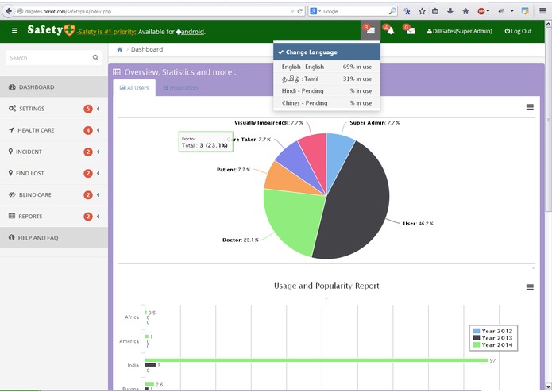
Task: Focus the Google search box in toolbar
Action: [353, 11]
